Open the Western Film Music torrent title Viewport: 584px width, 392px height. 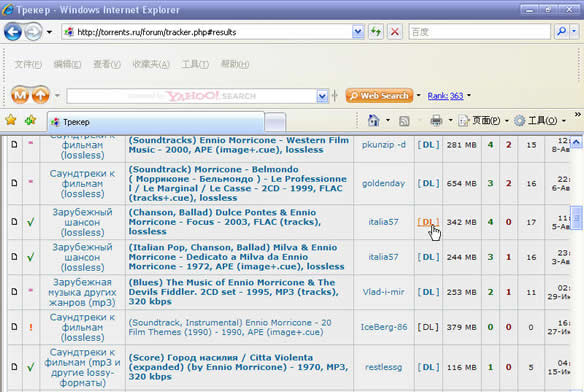point(239,145)
